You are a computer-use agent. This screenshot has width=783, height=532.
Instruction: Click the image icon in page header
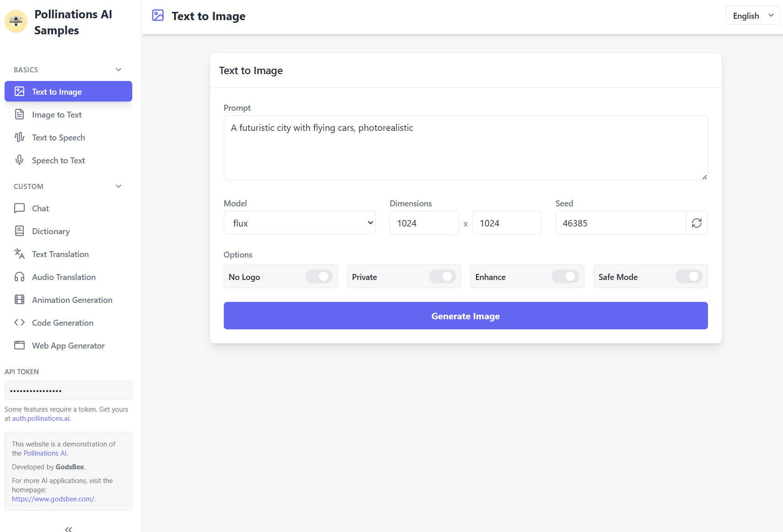(x=158, y=16)
